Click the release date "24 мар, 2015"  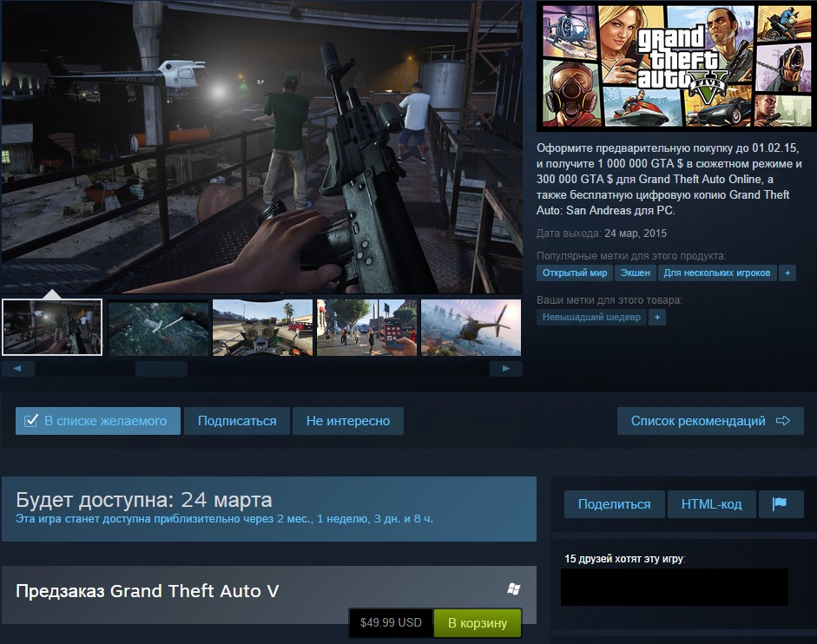pyautogui.click(x=636, y=233)
